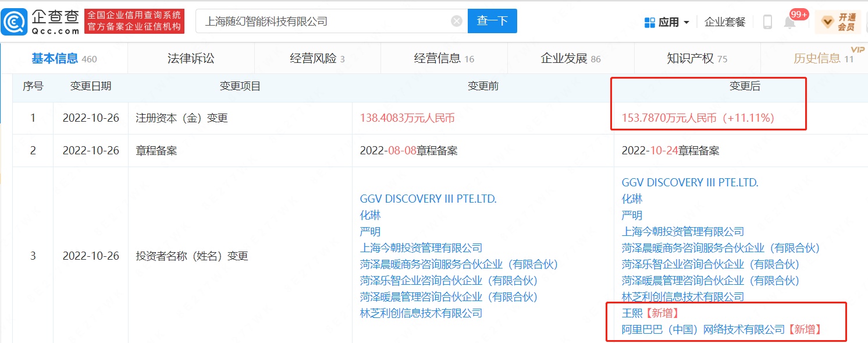Switch to the 基本信息 tab

pos(64,58)
